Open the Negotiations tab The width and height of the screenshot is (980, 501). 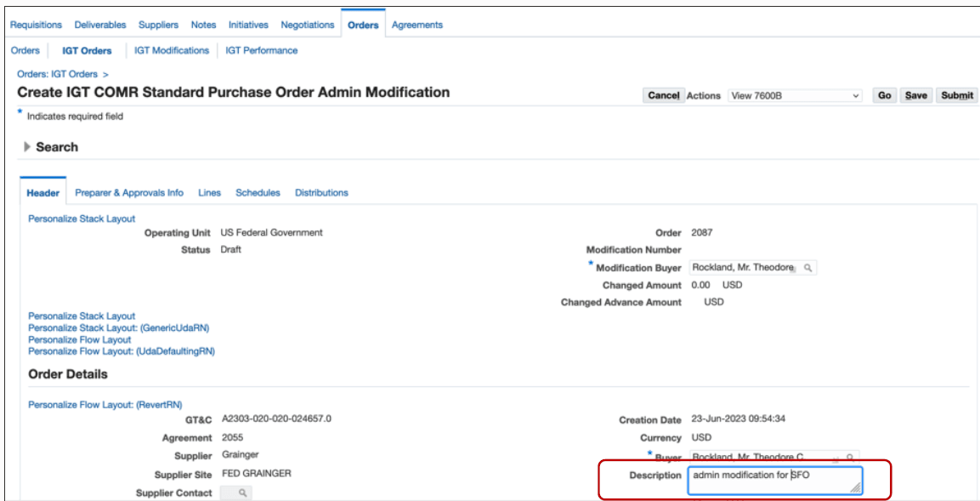click(308, 25)
